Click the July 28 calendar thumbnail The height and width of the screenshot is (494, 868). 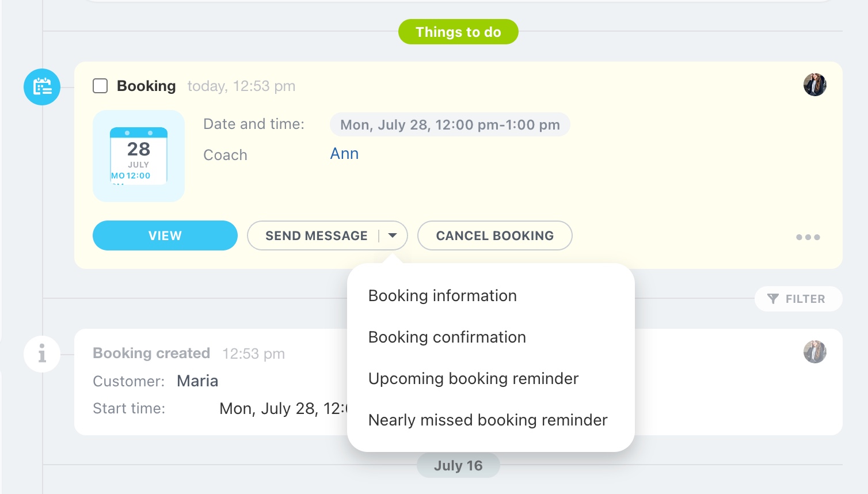(139, 156)
